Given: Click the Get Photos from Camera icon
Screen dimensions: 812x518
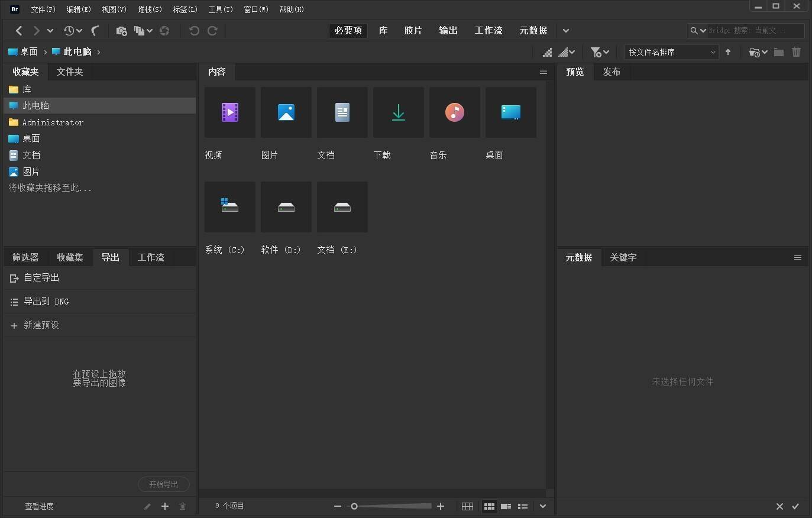Looking at the screenshot, I should 121,31.
